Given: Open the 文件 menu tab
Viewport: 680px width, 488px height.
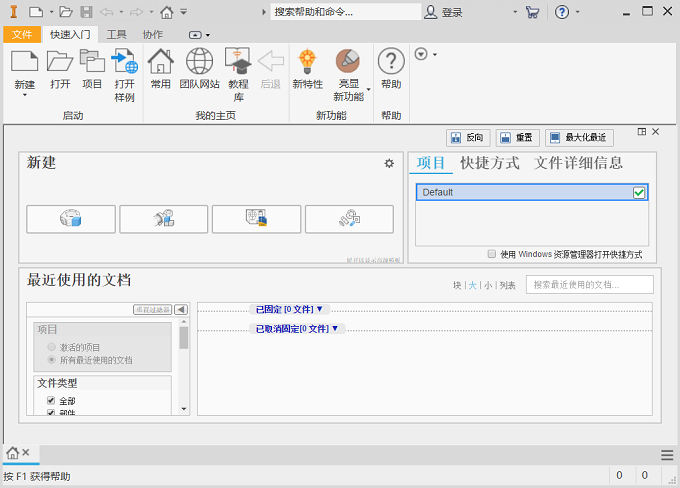Looking at the screenshot, I should [x=22, y=34].
